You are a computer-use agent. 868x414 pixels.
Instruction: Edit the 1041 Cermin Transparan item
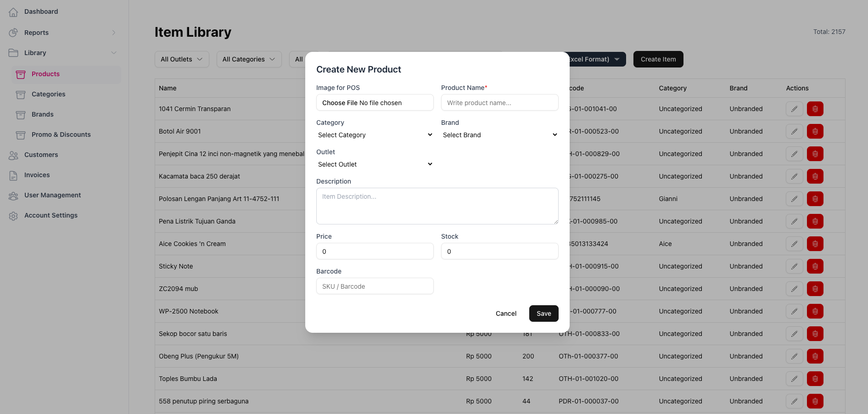tap(794, 109)
